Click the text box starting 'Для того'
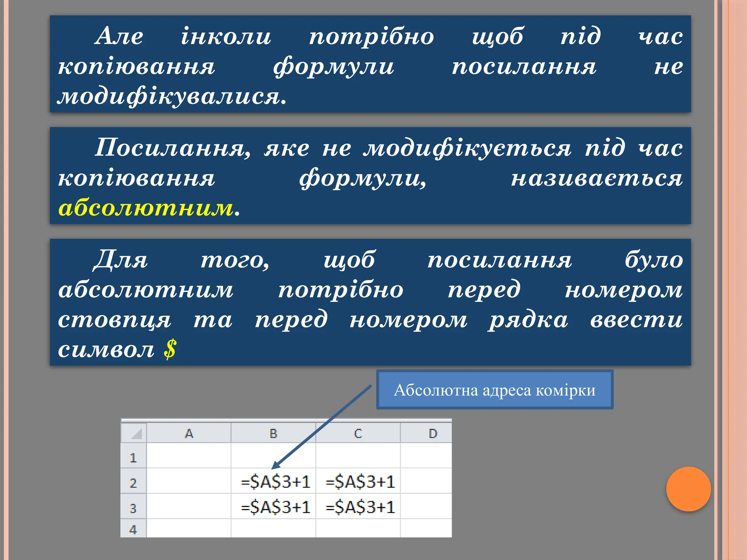 point(370,303)
